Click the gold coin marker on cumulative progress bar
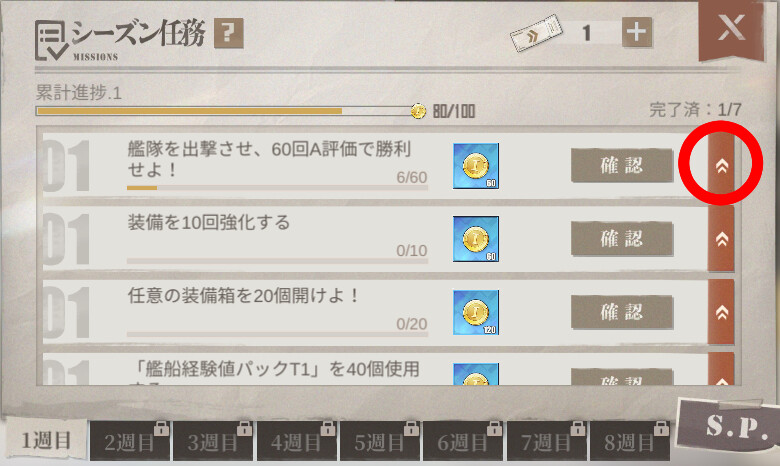This screenshot has width=780, height=466. tap(418, 111)
